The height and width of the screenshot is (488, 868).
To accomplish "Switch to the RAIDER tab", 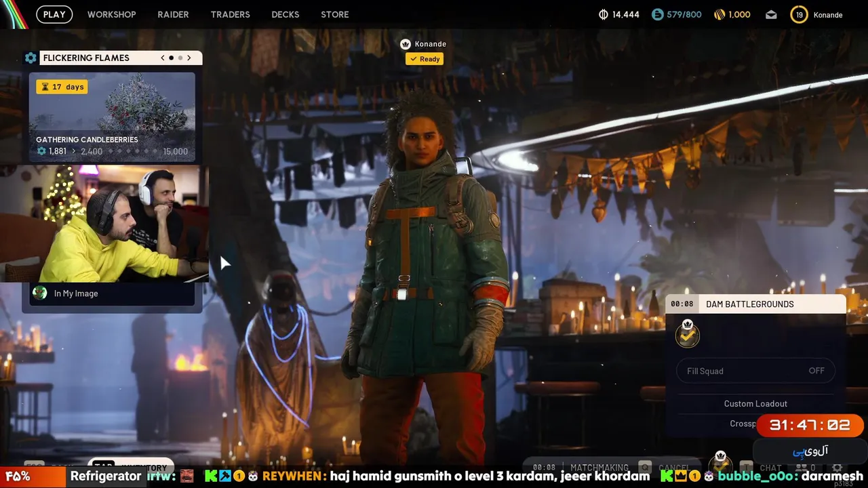I will (173, 14).
